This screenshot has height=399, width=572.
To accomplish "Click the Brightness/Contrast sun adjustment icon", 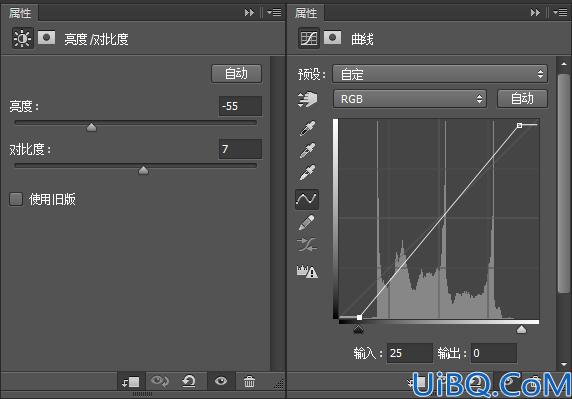I will 22,38.
